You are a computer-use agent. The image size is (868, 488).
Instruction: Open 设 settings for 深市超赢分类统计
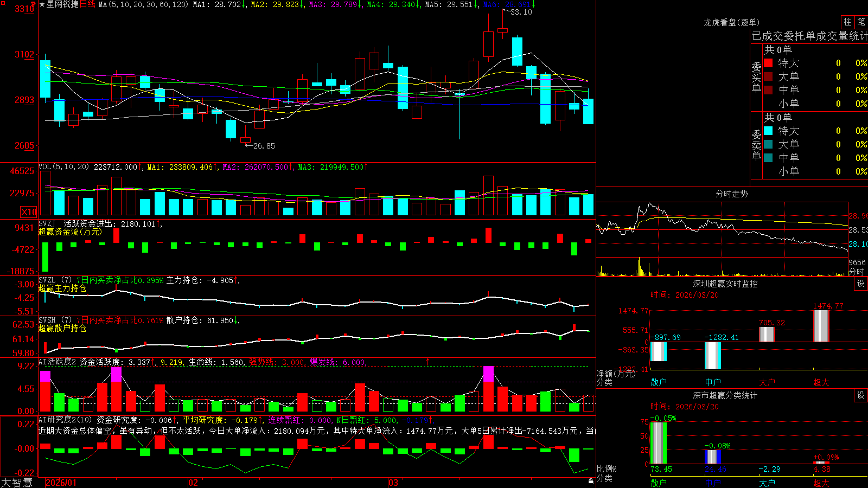coord(861,395)
